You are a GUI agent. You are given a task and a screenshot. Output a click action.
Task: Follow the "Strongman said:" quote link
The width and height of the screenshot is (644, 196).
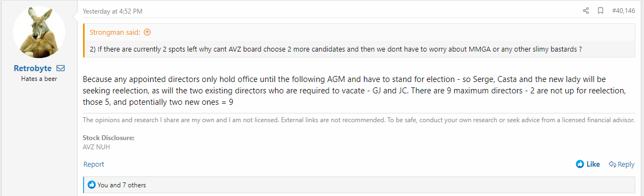tap(116, 32)
